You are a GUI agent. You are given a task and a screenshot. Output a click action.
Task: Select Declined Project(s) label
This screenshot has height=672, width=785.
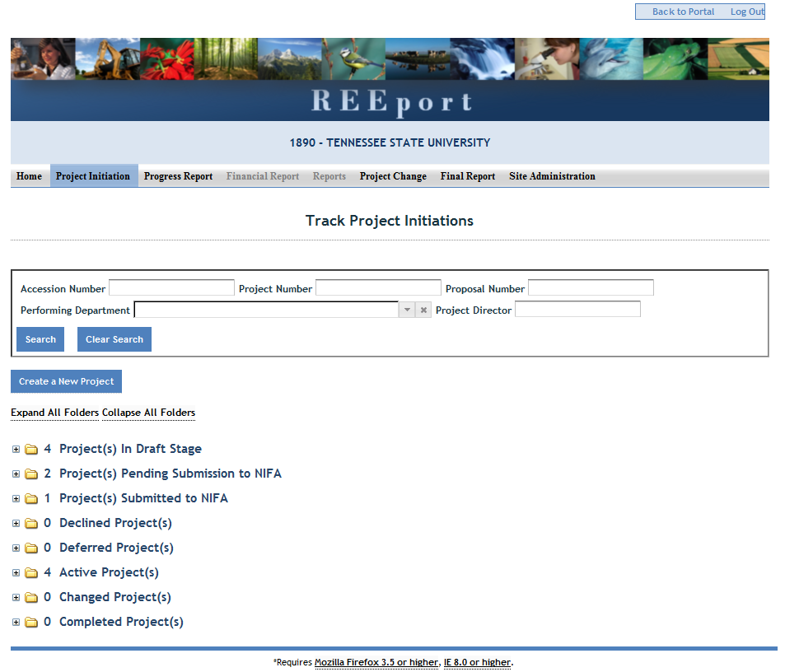click(x=115, y=524)
